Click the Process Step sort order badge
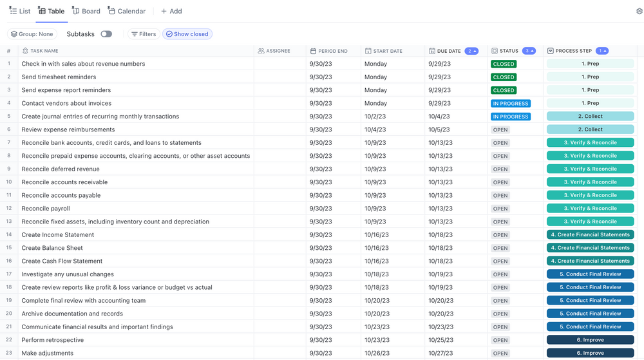 pyautogui.click(x=602, y=51)
